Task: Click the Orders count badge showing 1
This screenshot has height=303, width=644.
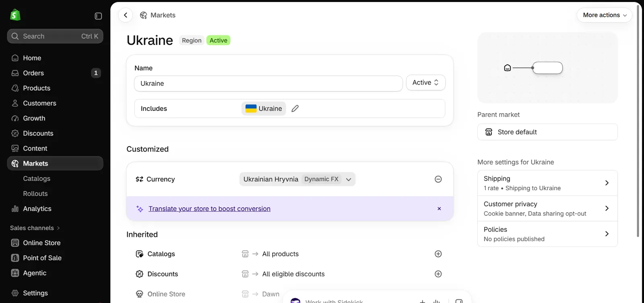Action: (x=96, y=73)
